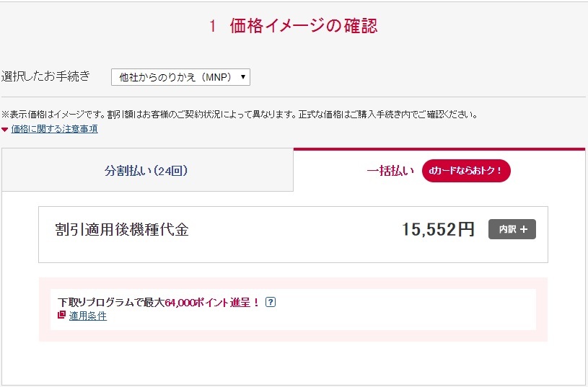Select the 一括払い tab
This screenshot has height=387, width=588.
(x=390, y=171)
